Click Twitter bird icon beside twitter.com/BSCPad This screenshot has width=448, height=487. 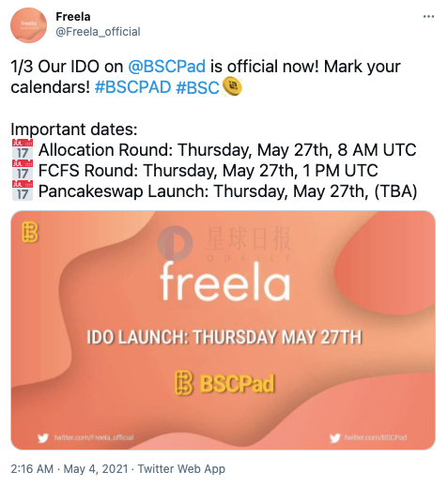point(334,437)
